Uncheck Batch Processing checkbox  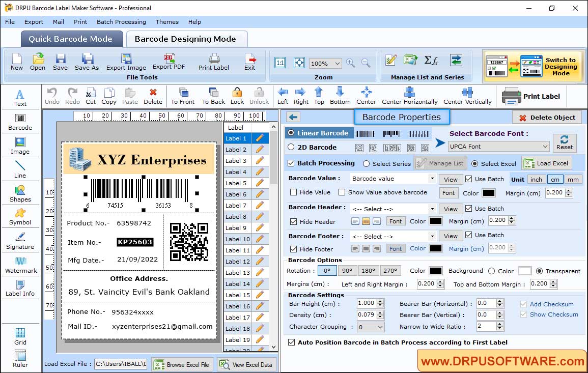click(x=291, y=163)
